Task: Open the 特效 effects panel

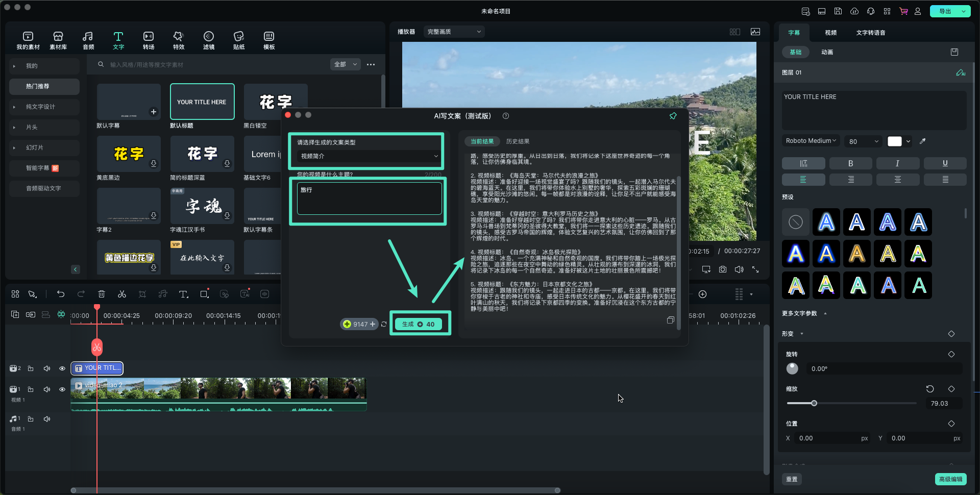Action: pos(178,40)
